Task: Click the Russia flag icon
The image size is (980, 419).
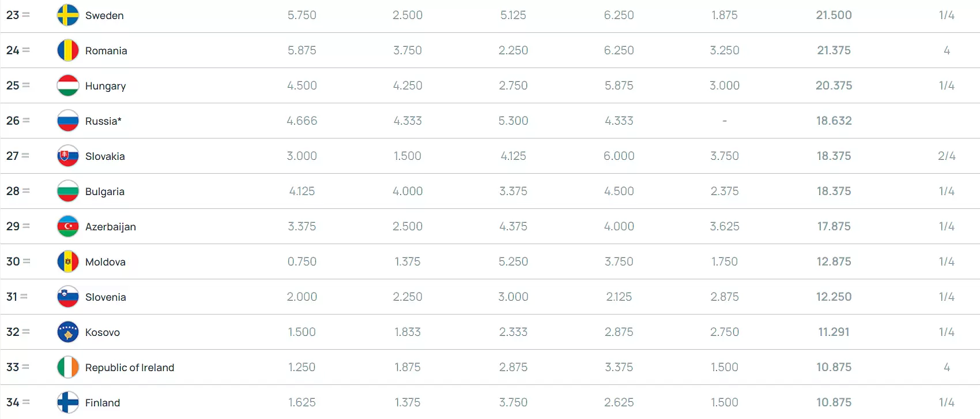Action: coord(68,121)
